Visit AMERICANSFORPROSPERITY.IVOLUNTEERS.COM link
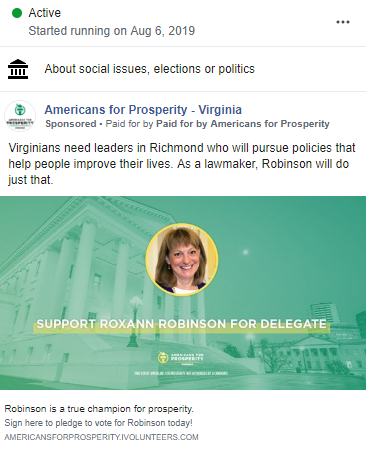 coord(101,437)
